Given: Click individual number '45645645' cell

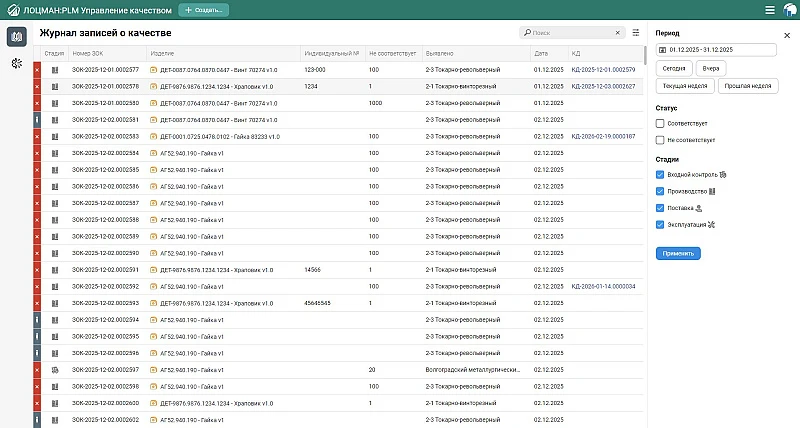Looking at the screenshot, I should 317,304.
